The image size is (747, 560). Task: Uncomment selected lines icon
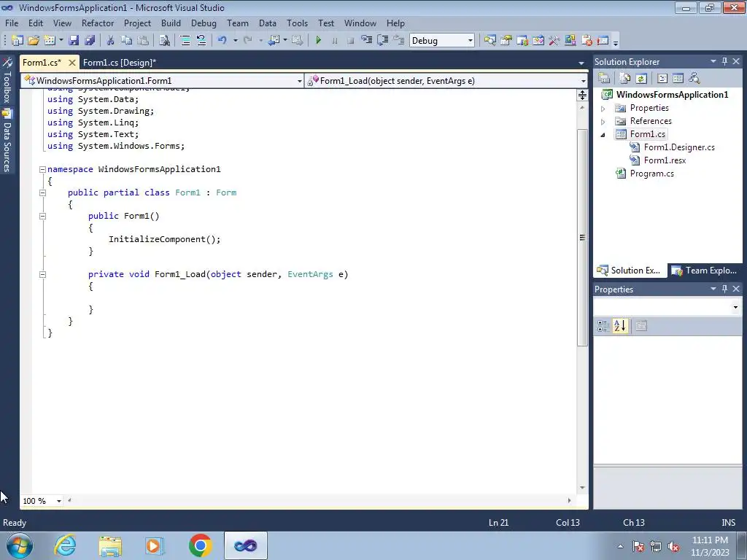tap(201, 41)
